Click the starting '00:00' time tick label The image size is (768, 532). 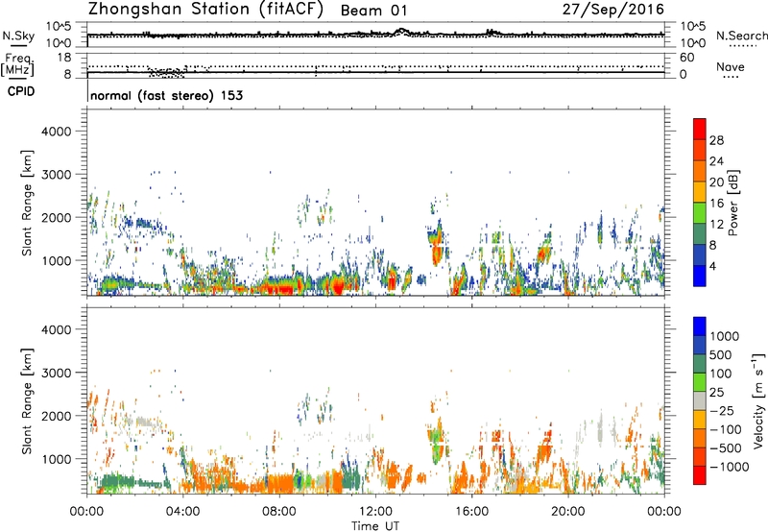tap(86, 512)
